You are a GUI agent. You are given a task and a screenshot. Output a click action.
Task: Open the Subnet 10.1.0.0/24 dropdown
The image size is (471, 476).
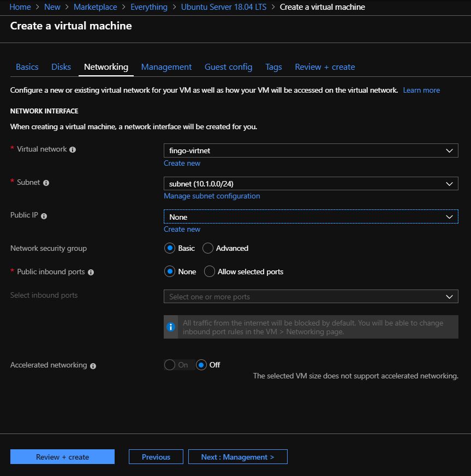(311, 184)
